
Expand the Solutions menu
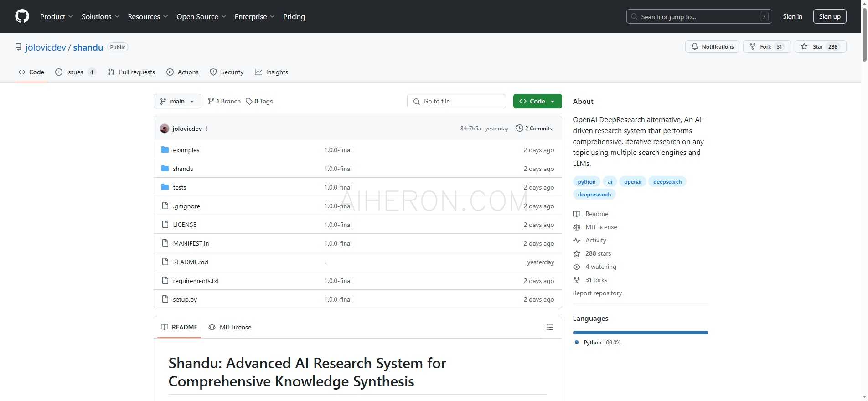click(100, 16)
